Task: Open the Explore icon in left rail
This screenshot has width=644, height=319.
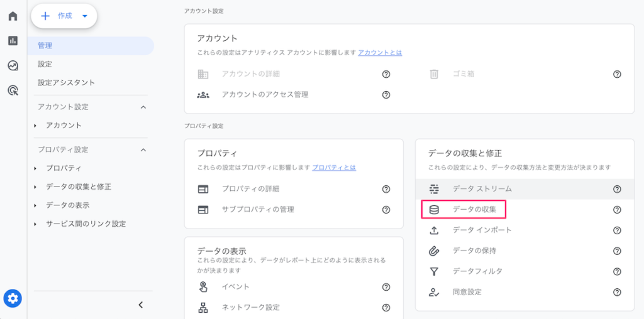Action: [x=13, y=65]
